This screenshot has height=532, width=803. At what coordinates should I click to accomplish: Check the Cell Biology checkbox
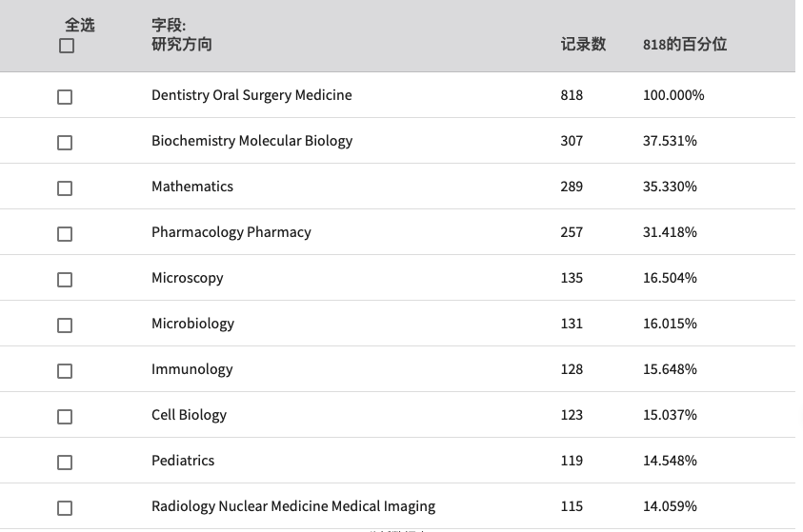65,417
